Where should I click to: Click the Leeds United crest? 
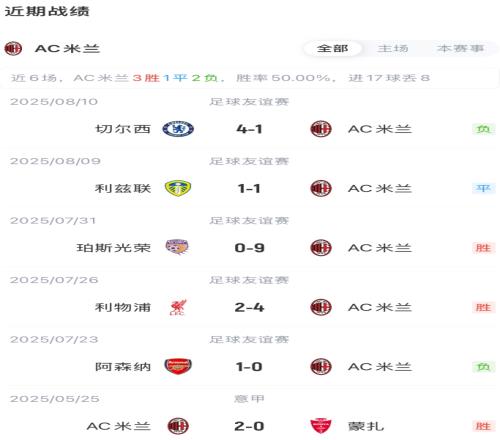178,188
